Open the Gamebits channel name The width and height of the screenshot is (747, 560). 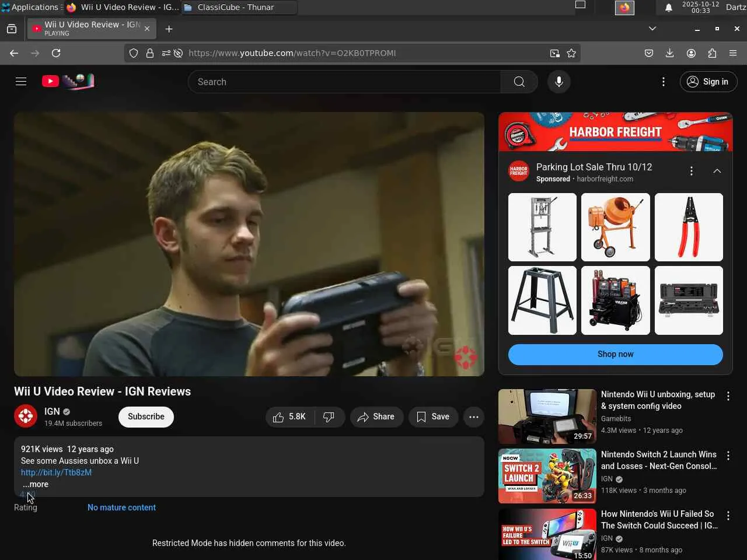click(x=616, y=419)
